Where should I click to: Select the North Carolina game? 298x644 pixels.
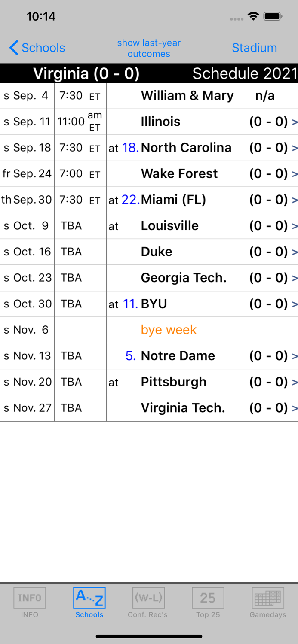[186, 148]
